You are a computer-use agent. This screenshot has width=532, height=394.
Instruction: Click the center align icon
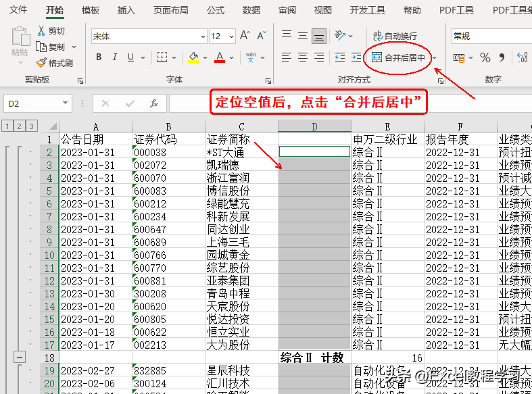click(302, 57)
